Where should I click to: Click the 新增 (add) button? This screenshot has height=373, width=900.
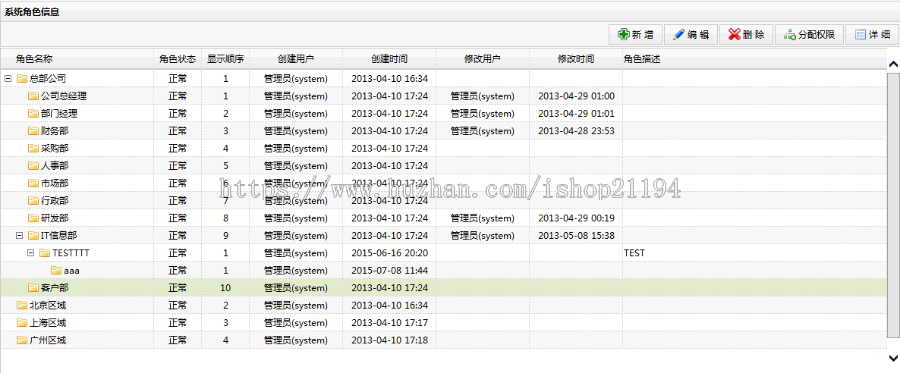635,34
